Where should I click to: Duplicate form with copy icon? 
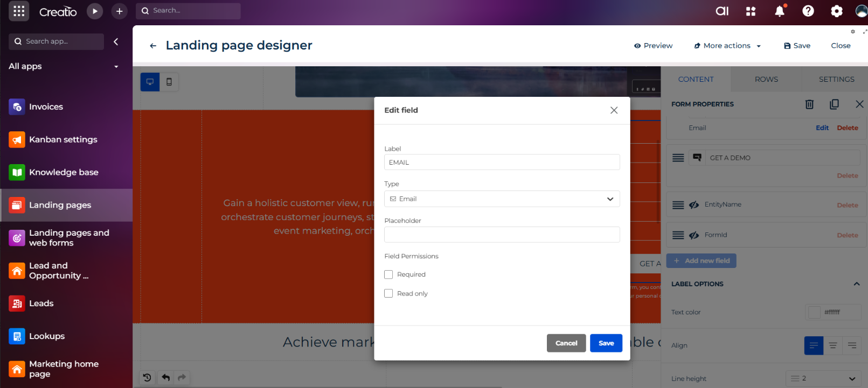pyautogui.click(x=834, y=104)
